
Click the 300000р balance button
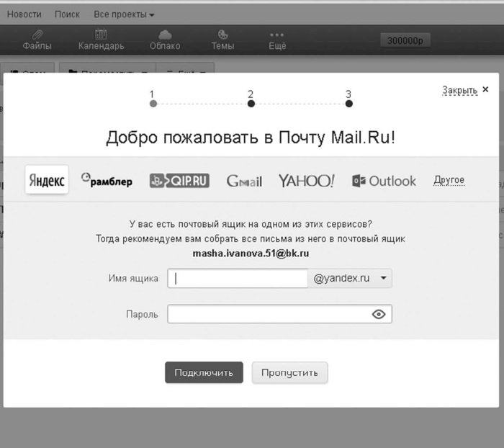(405, 40)
